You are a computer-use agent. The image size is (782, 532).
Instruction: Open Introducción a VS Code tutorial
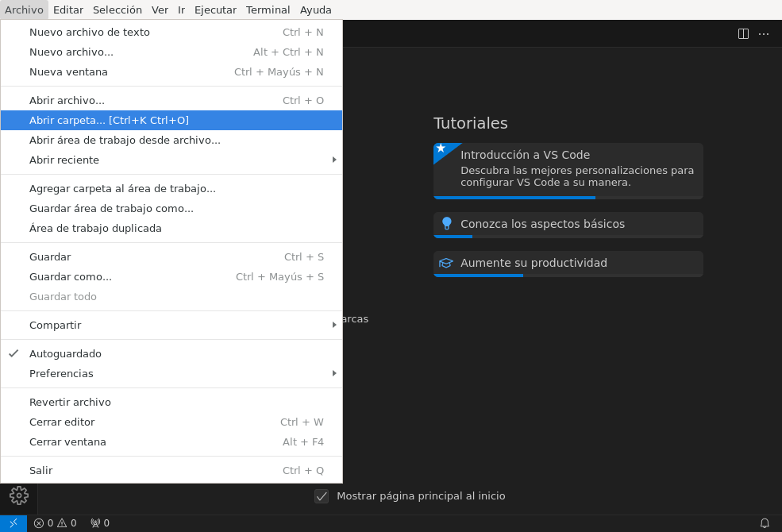[568, 171]
